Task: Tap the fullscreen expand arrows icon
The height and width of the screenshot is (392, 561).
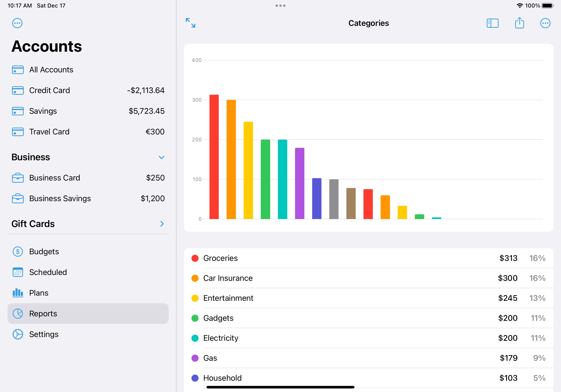Action: pos(190,23)
